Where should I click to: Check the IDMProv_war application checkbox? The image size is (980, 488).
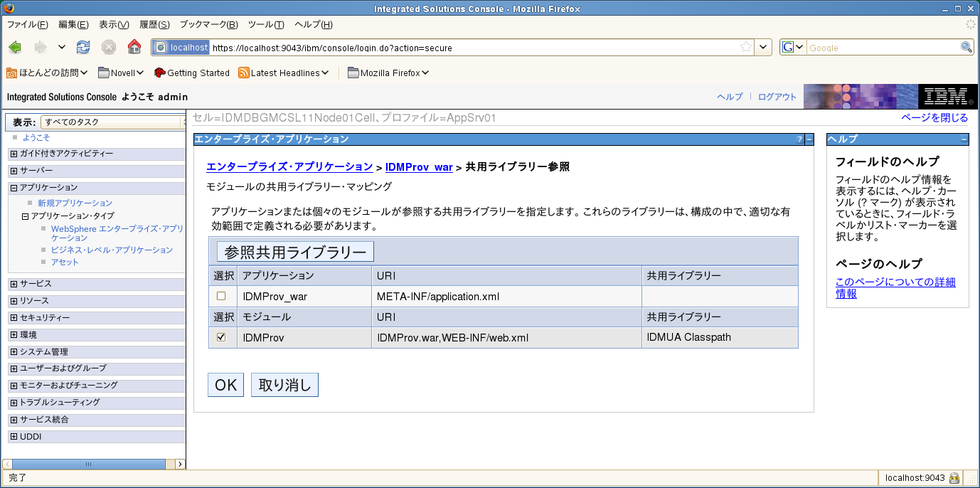click(221, 296)
